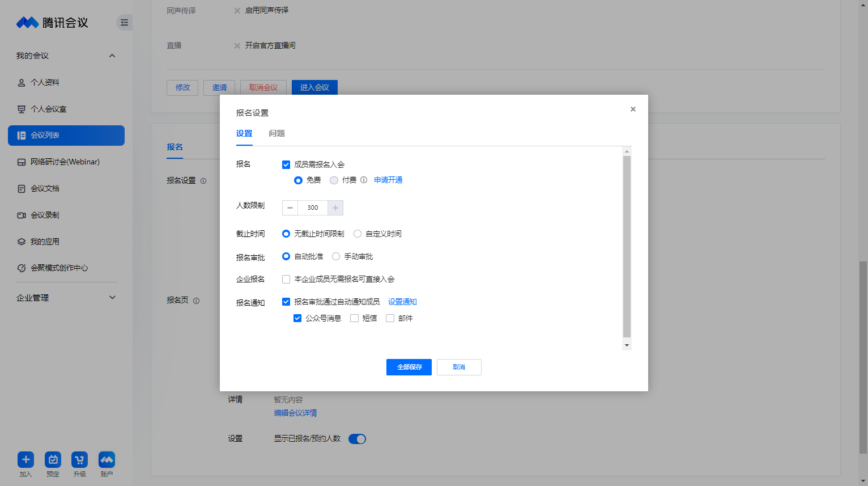Increase 人数限制 with plus stepper
Image resolution: width=868 pixels, height=486 pixels.
click(x=335, y=208)
